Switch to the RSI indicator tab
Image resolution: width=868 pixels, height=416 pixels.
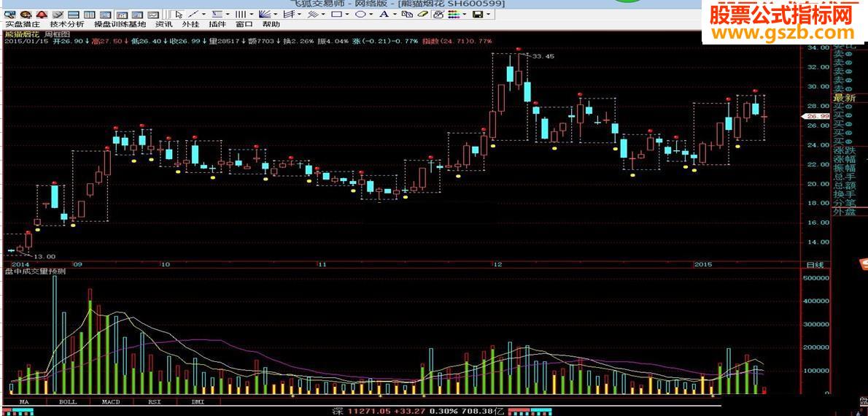154,401
